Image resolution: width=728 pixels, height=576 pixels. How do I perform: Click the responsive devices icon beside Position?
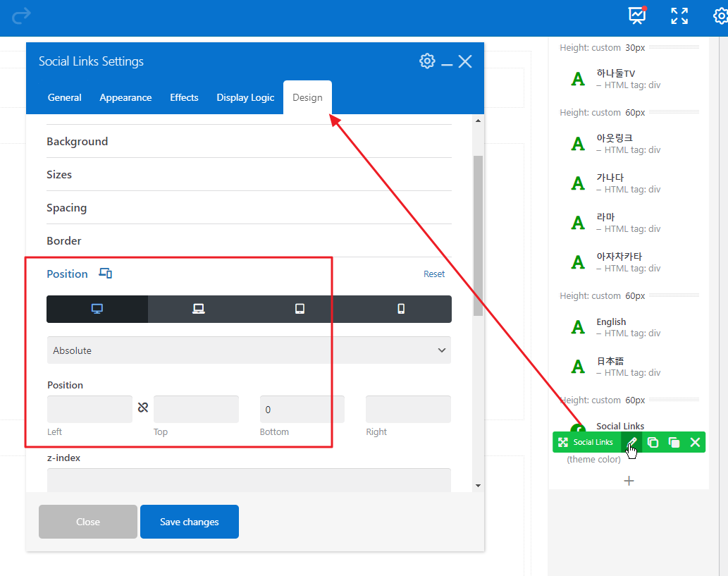tap(106, 273)
